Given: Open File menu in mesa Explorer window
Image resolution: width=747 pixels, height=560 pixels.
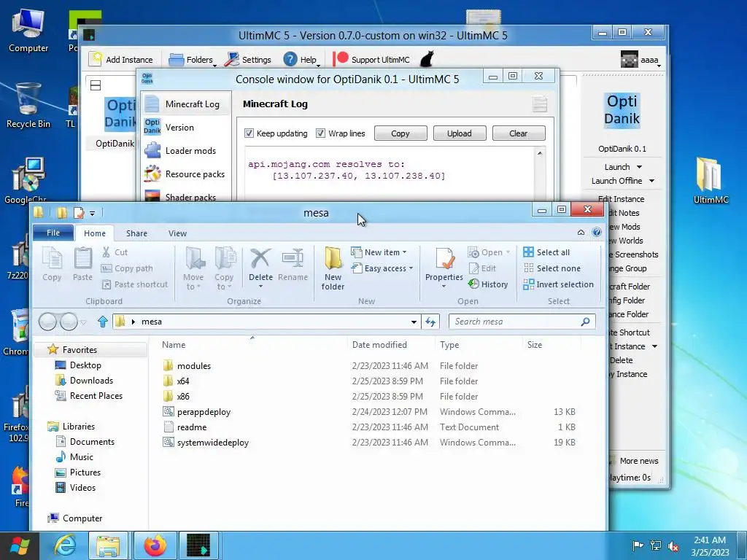Looking at the screenshot, I should pyautogui.click(x=53, y=233).
